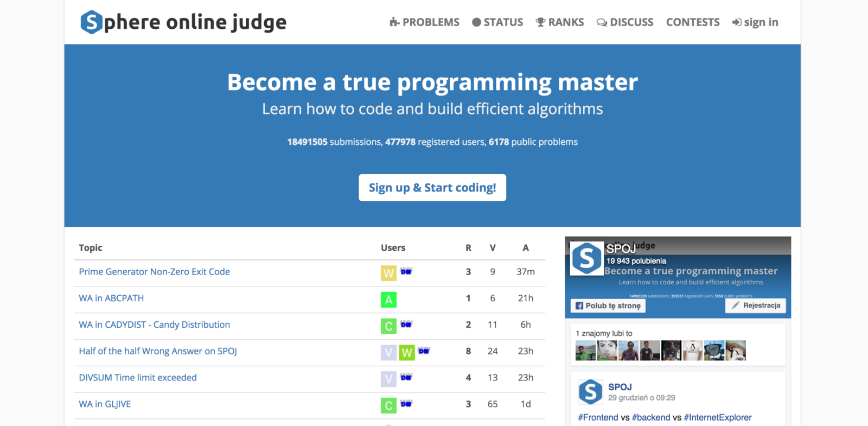Click 37m activity in Prime Generator row
The height and width of the screenshot is (426, 868).
[526, 272]
